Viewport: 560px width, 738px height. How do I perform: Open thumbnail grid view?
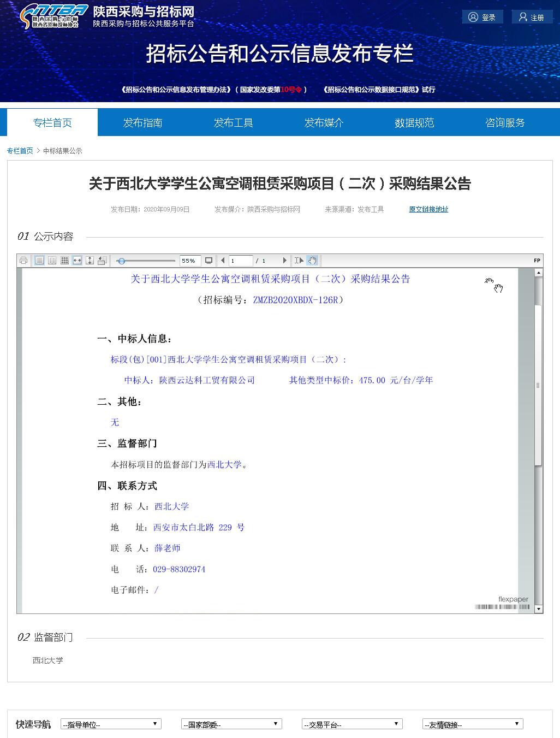(x=64, y=261)
